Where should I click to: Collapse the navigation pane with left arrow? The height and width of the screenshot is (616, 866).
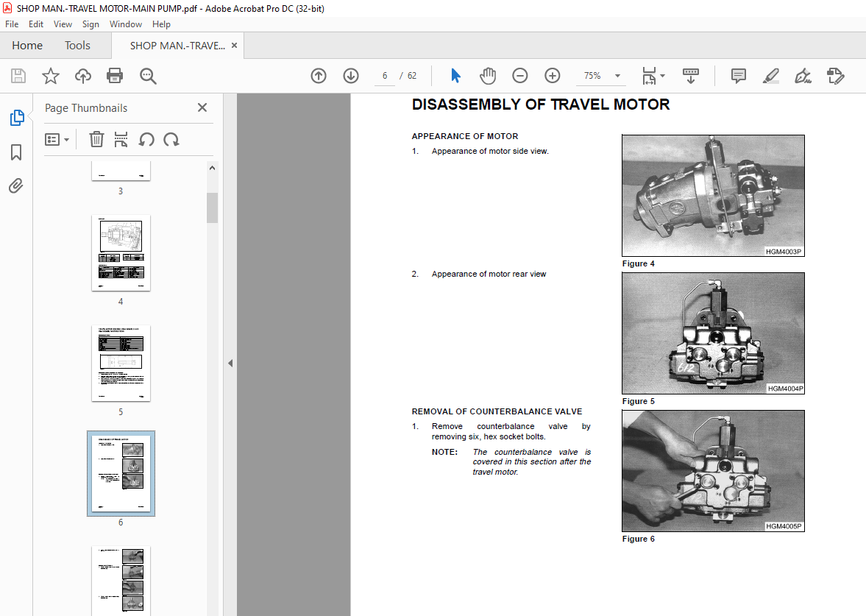pos(230,363)
